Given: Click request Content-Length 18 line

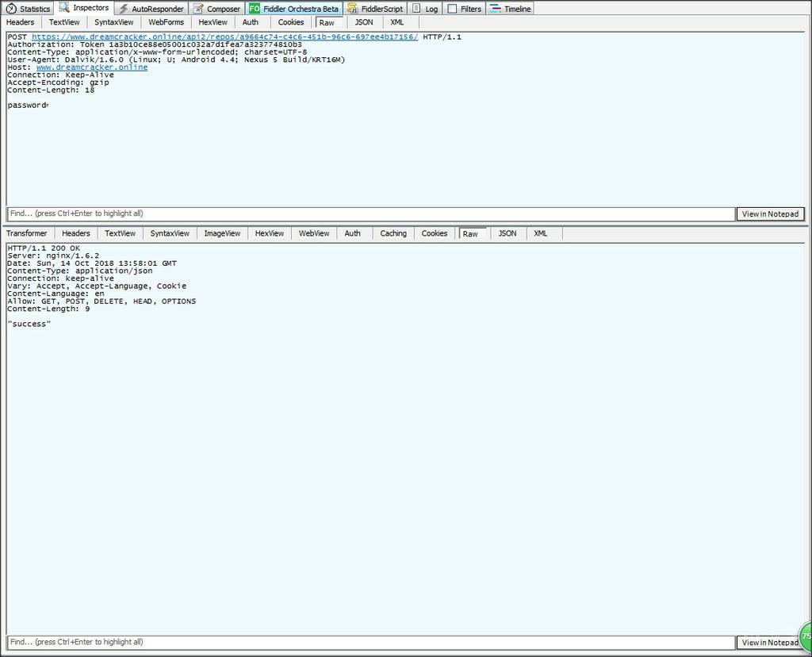Looking at the screenshot, I should [51, 90].
